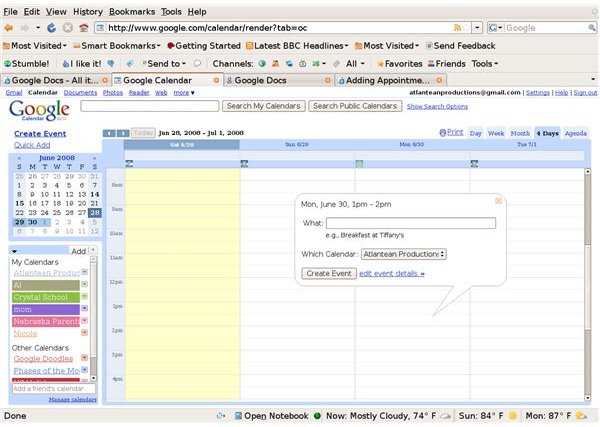The height and width of the screenshot is (427, 600).
Task: Toggle the Google Doodles calendar
Action: pyautogui.click(x=43, y=359)
